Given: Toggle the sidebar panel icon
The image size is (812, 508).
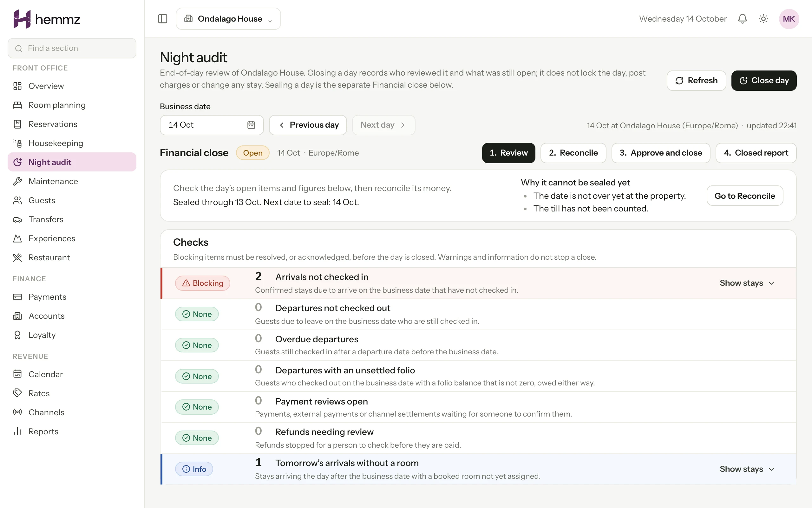Looking at the screenshot, I should point(163,19).
